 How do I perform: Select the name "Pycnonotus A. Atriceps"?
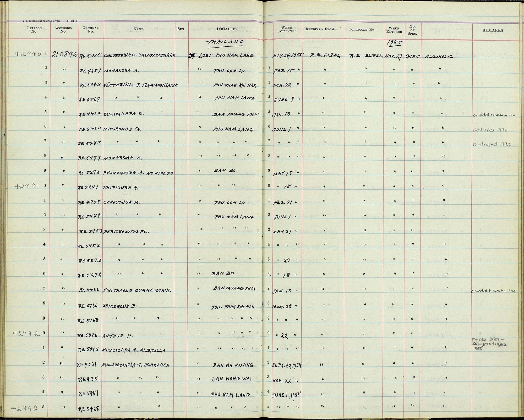tap(138, 173)
